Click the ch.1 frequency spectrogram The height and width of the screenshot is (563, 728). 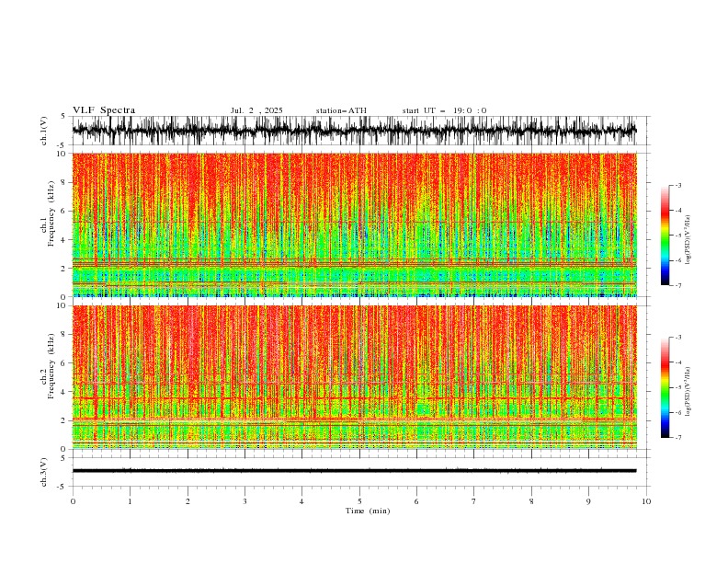tap(354, 224)
